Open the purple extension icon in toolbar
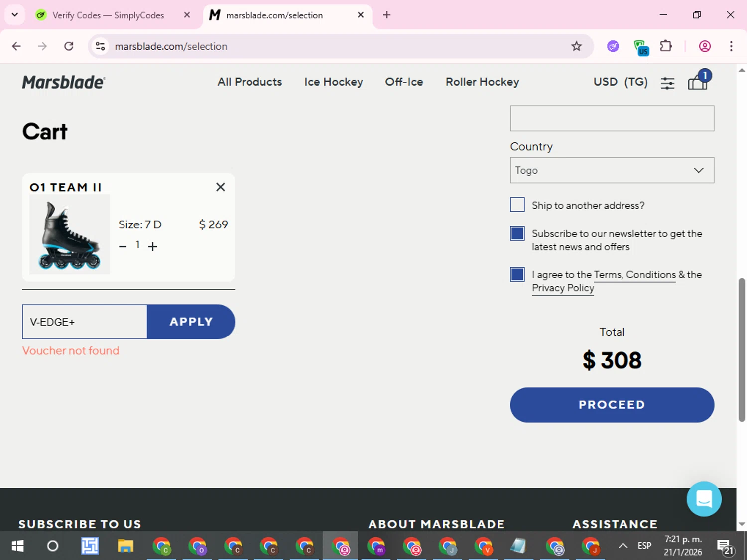The image size is (747, 560). [x=613, y=46]
